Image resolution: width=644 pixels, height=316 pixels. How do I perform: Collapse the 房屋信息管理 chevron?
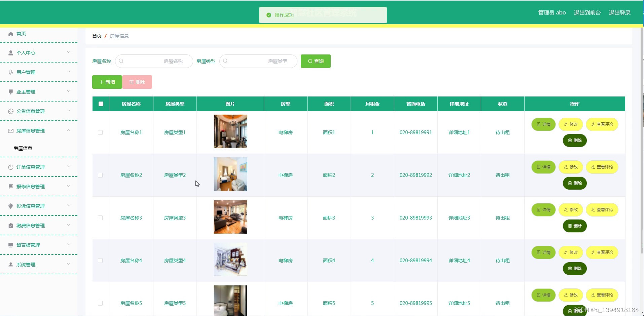tap(69, 130)
